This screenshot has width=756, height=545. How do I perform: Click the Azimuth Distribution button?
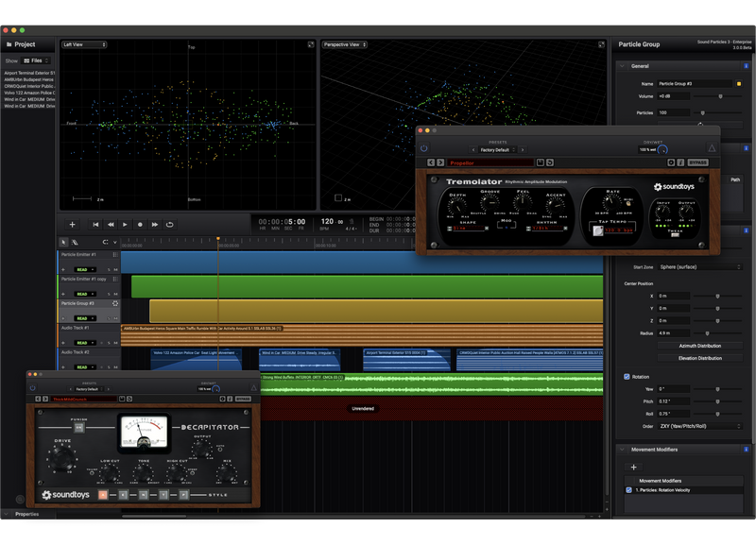(x=700, y=346)
